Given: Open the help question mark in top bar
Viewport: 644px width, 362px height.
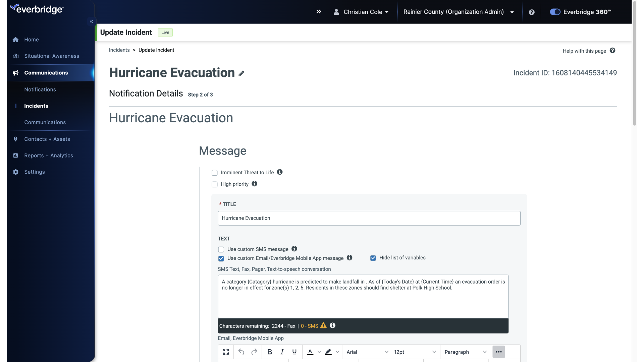Looking at the screenshot, I should point(532,12).
